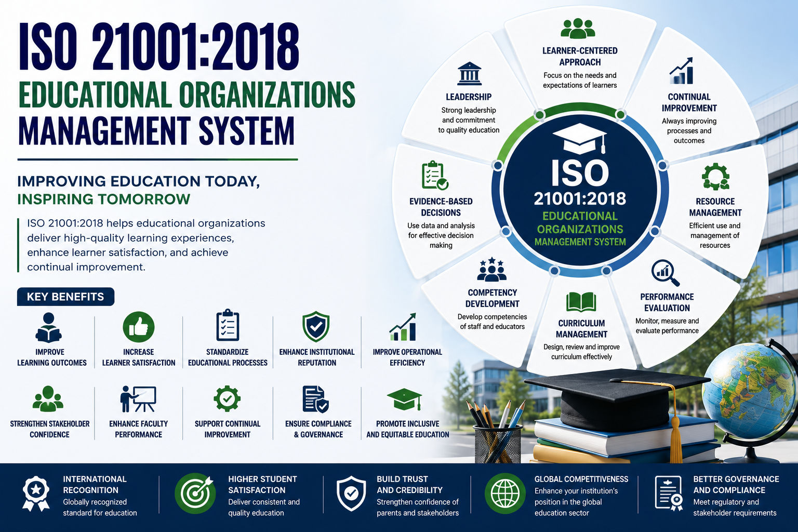Click 'LEADERSHIP' segment title
798x532 pixels.
click(469, 97)
